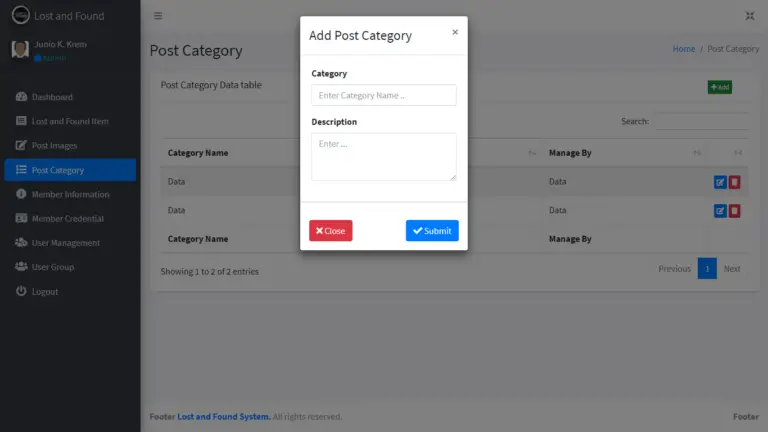
Task: Click the red Close button
Action: (x=331, y=231)
